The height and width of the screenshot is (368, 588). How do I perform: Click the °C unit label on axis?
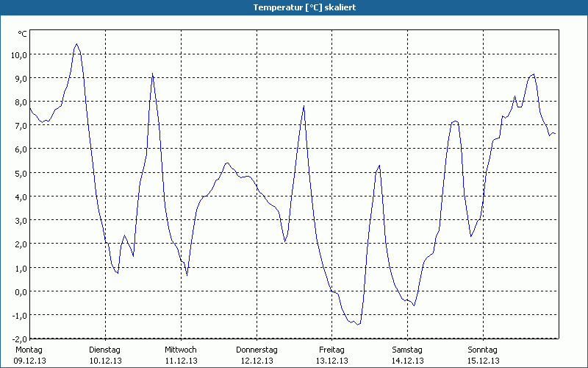click(x=22, y=34)
